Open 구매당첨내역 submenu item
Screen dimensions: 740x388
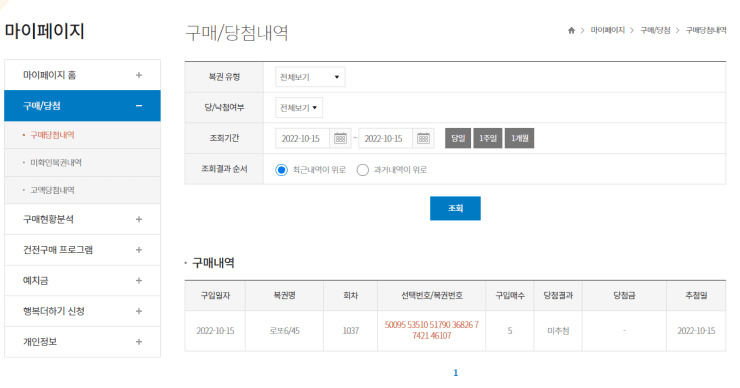pos(52,135)
